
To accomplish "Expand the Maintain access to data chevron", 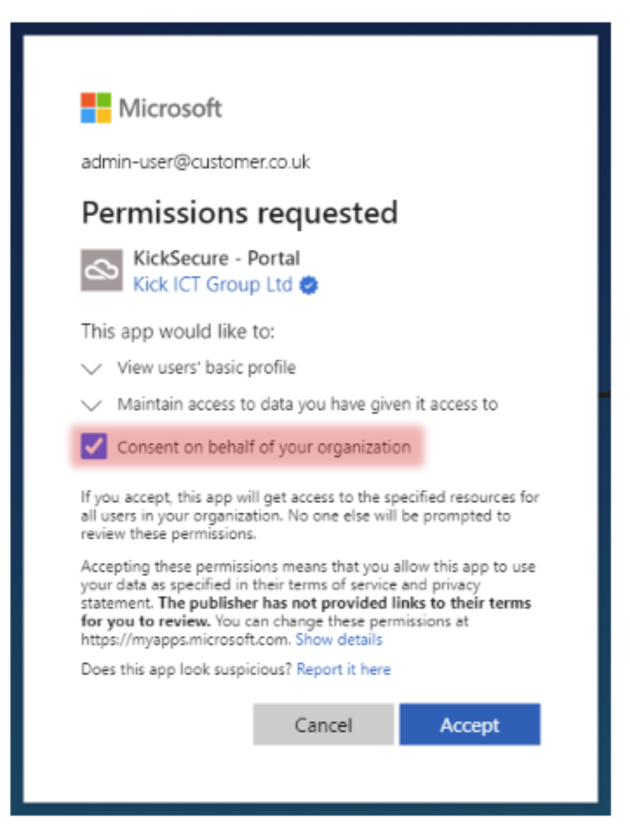I will click(x=92, y=405).
